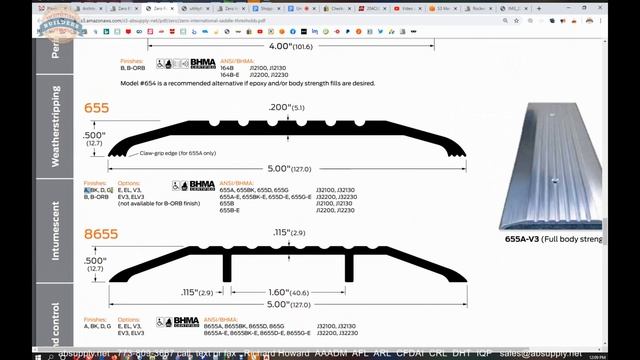Screen dimensions: 640x360
Task: Click the Claw-grip edge annotation text
Action: tap(178, 153)
